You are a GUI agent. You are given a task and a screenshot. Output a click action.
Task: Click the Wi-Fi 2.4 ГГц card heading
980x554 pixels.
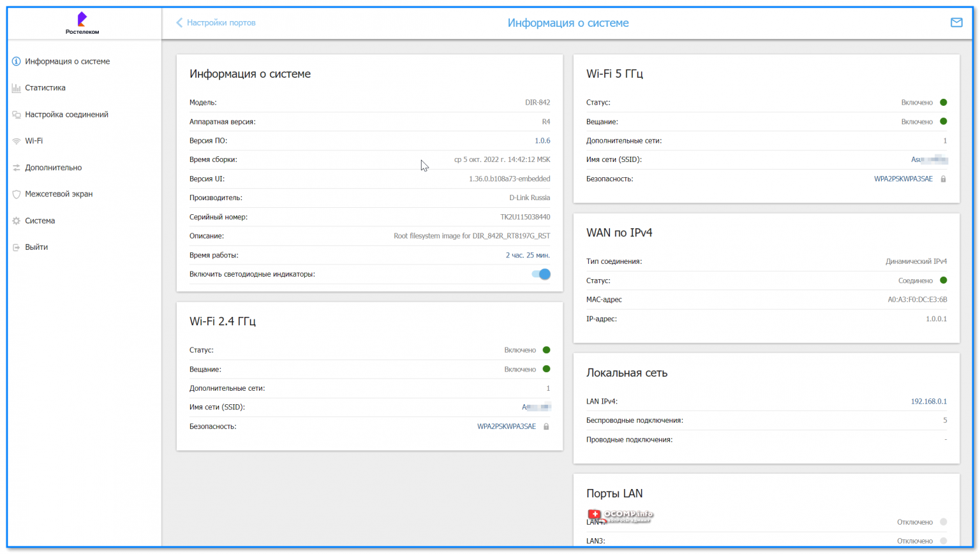click(223, 321)
